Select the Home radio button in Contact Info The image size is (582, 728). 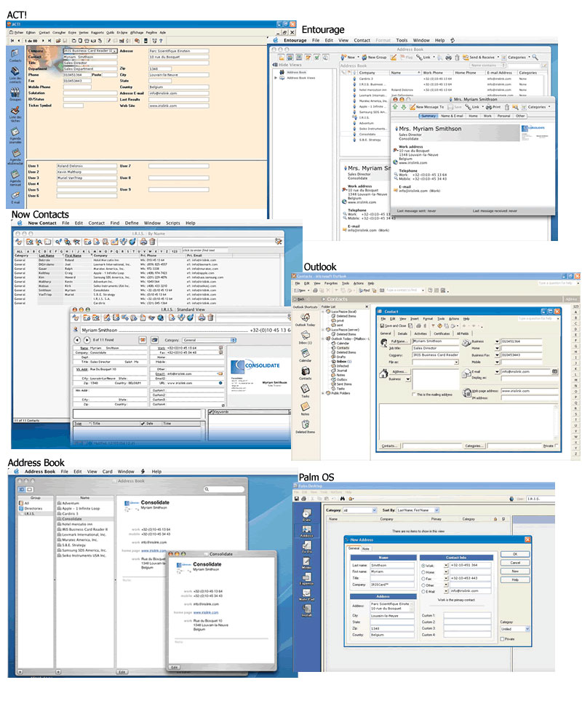(424, 573)
